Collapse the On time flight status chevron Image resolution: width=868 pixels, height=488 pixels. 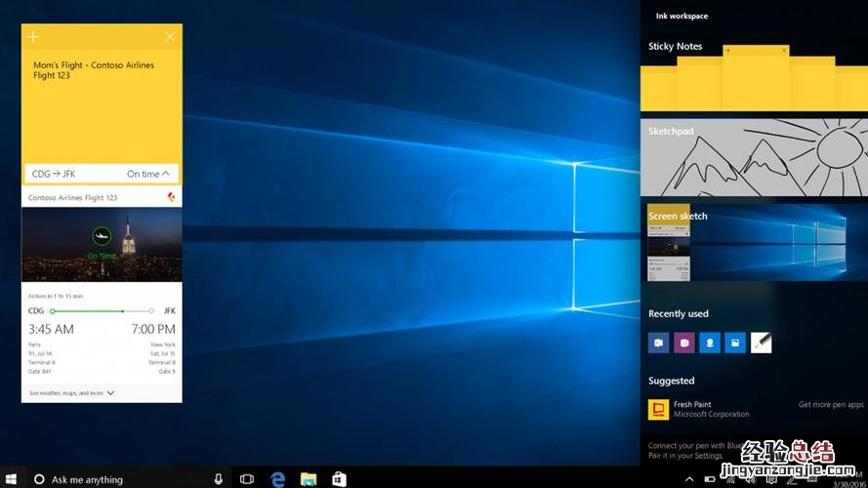coord(166,174)
